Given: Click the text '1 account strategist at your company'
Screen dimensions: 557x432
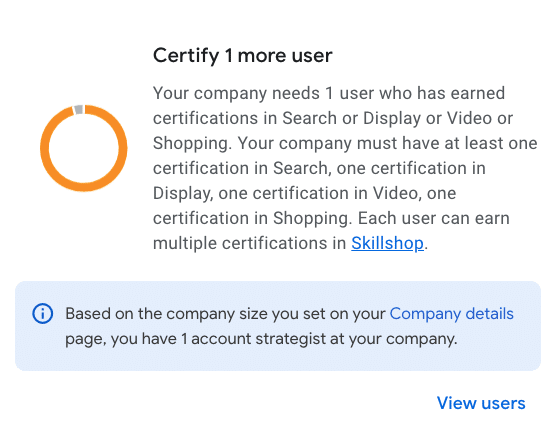Looking at the screenshot, I should pos(319,339).
